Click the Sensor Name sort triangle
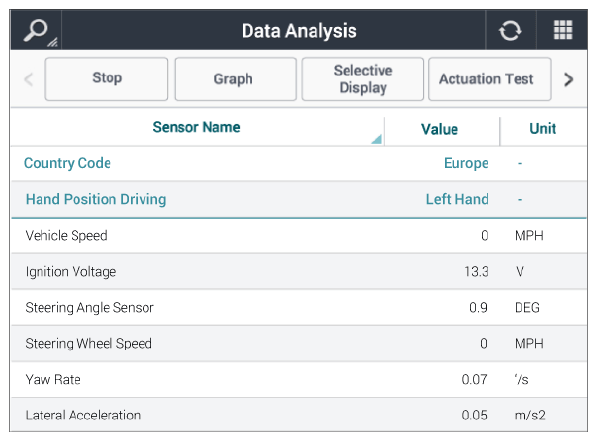Viewport: 597px width, 441px height. (377, 139)
